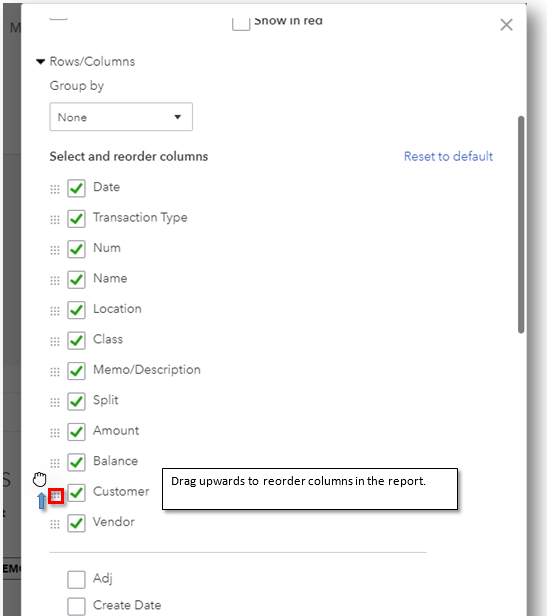Close the customize panel with X
Viewport: 547px width, 616px height.
(x=507, y=25)
